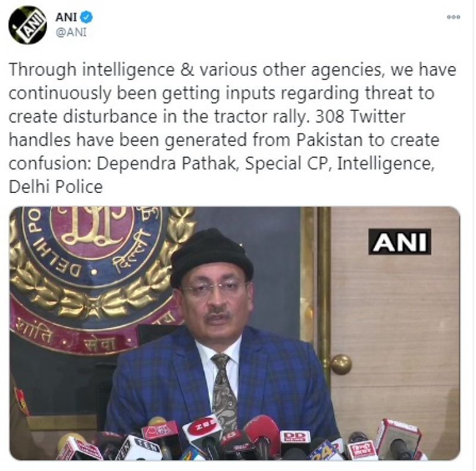Image resolution: width=476 pixels, height=471 pixels.
Task: Open the three-dot more options menu
Action: (453, 17)
